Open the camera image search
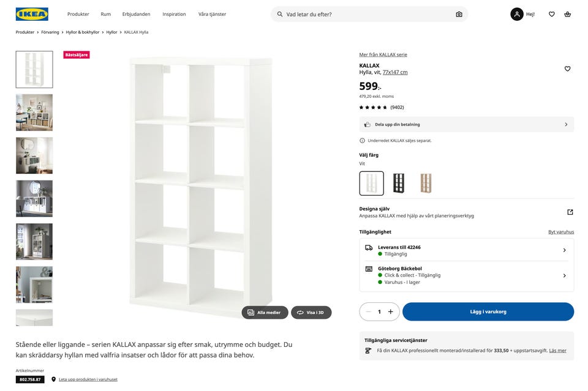The width and height of the screenshot is (588, 391). [459, 14]
